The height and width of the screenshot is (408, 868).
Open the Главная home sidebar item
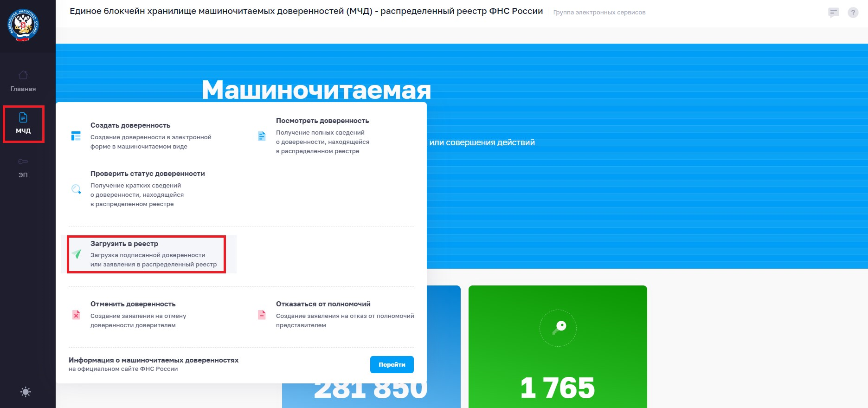click(23, 81)
